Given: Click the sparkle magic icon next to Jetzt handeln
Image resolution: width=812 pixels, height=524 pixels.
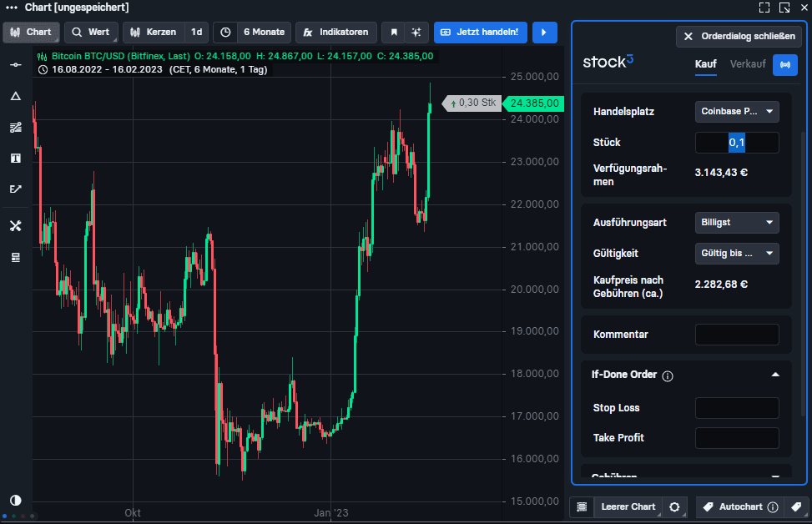Looking at the screenshot, I should [416, 32].
